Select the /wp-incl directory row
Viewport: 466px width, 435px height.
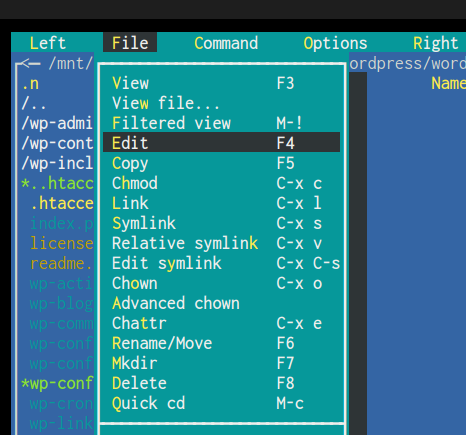tap(57, 163)
